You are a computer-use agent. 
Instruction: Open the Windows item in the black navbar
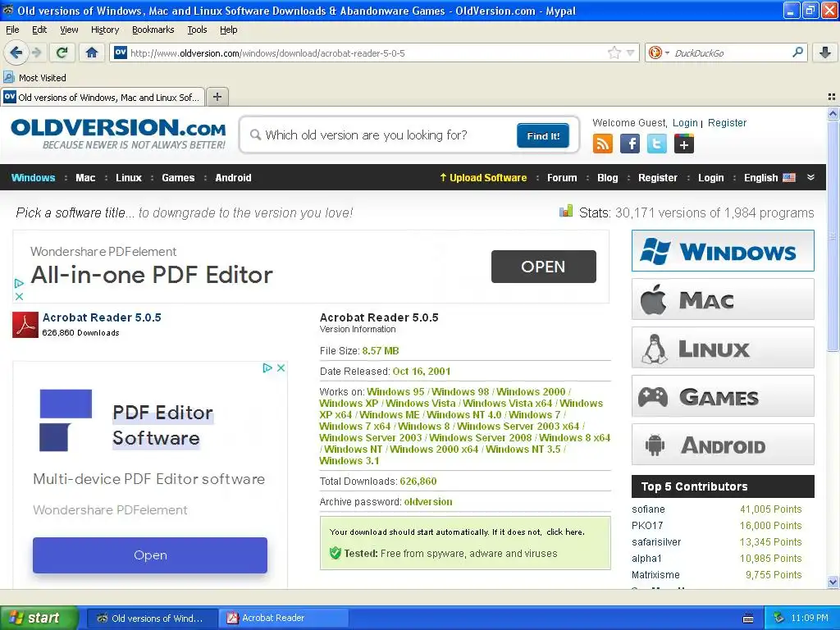(33, 178)
